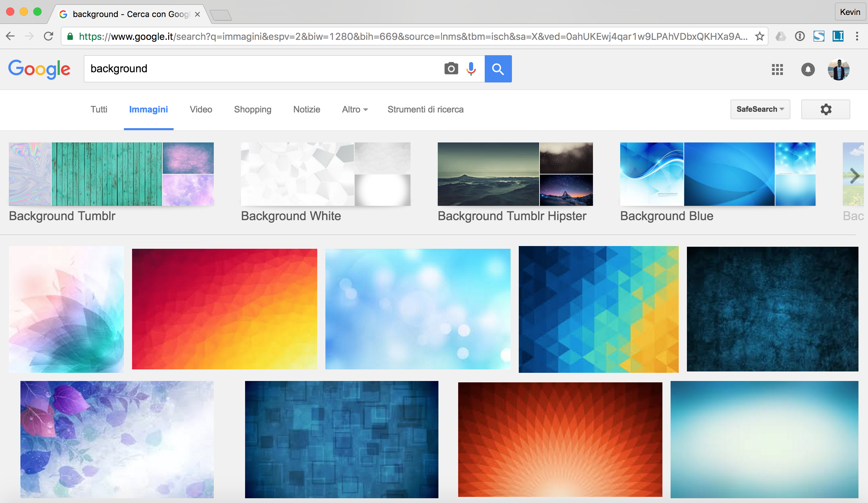Click the Google Images search camera icon

[450, 68]
